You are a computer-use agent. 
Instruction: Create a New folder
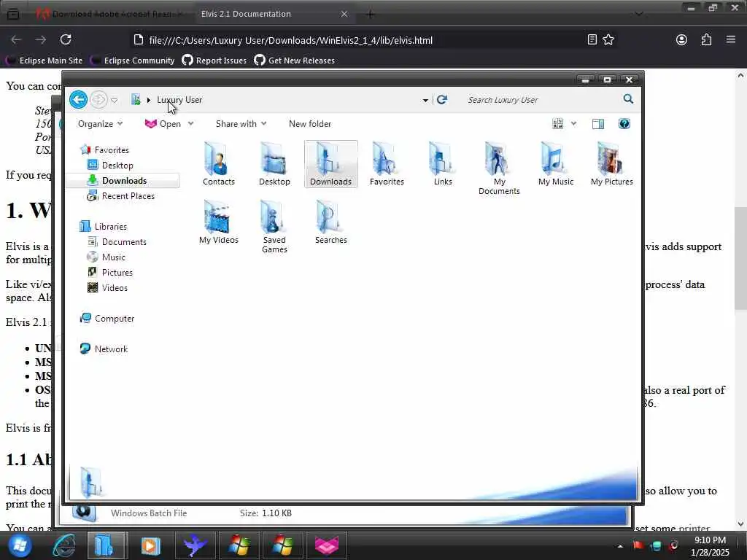click(x=309, y=124)
